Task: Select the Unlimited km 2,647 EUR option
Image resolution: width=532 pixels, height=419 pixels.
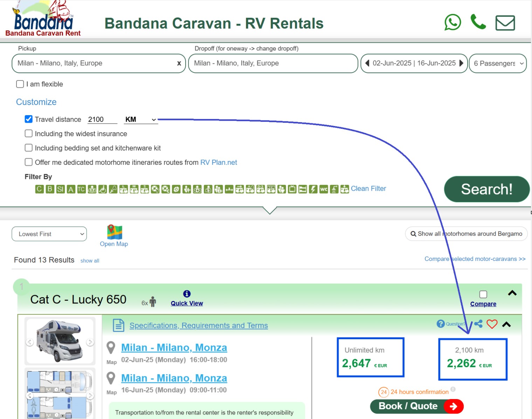Action: (x=371, y=357)
